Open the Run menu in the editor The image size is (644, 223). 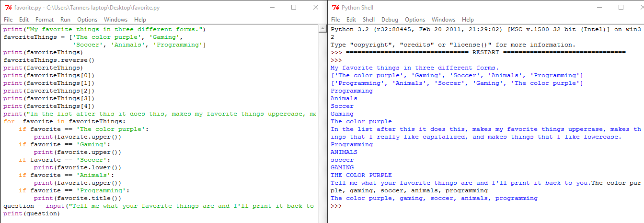(x=65, y=20)
